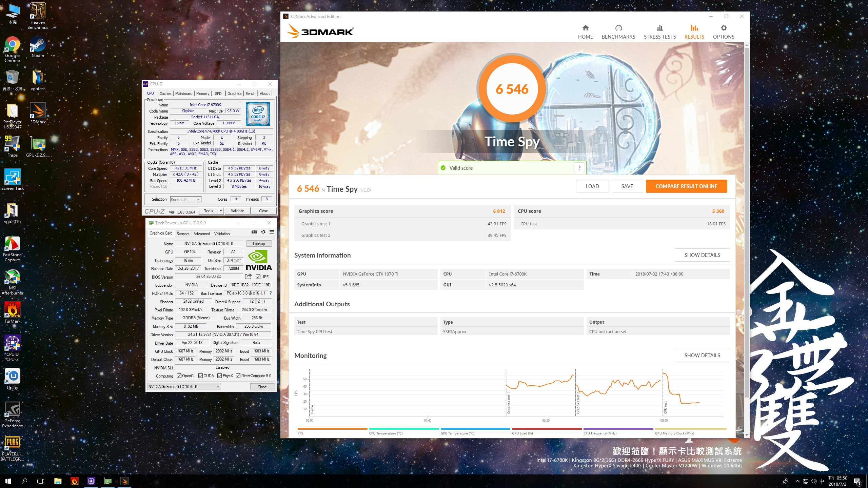Open the vgatest folder icon
The width and height of the screenshot is (868, 488).
[38, 80]
